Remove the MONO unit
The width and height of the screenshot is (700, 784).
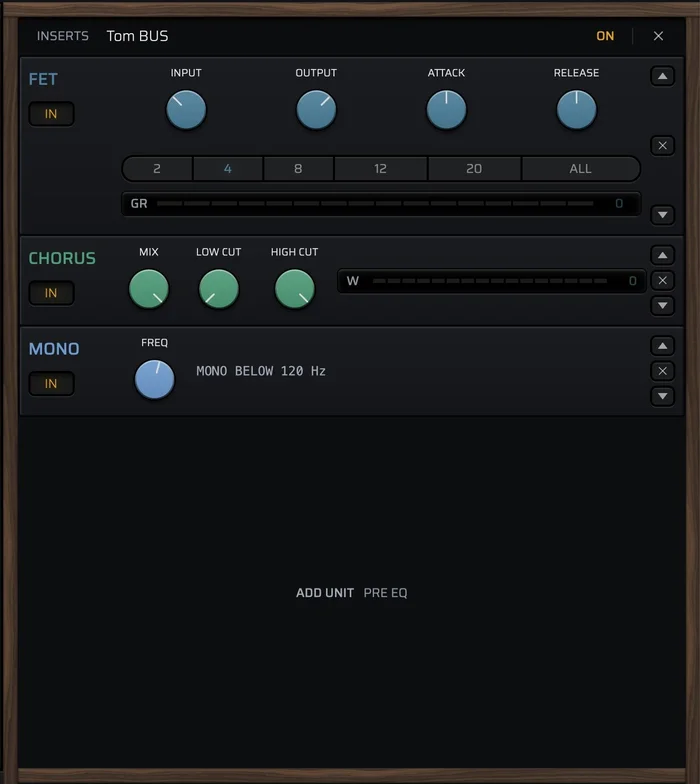click(x=662, y=371)
